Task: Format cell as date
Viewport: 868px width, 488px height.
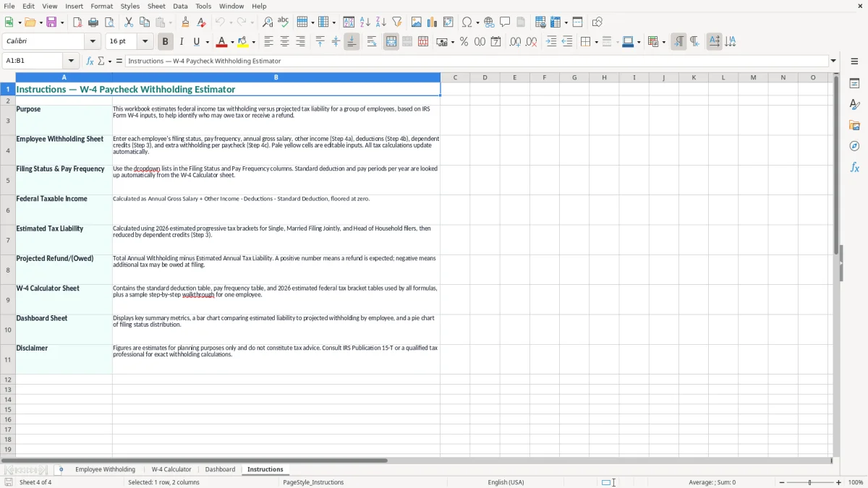Action: point(496,42)
